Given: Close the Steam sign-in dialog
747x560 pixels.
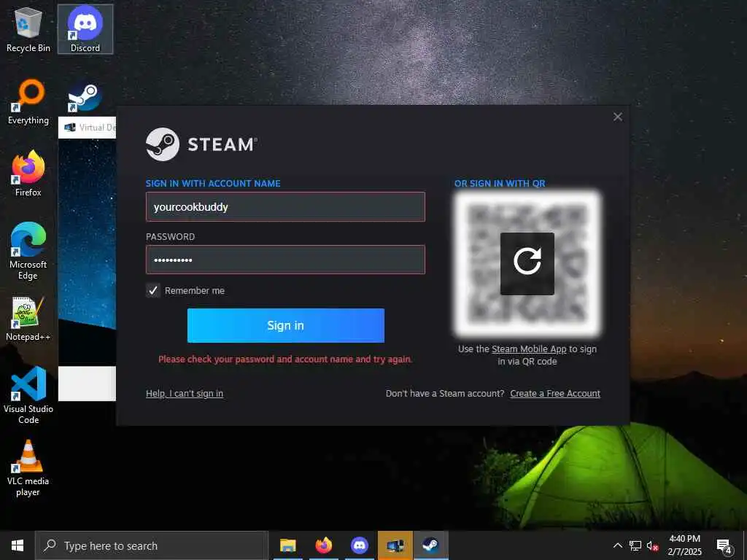Looking at the screenshot, I should 617,117.
